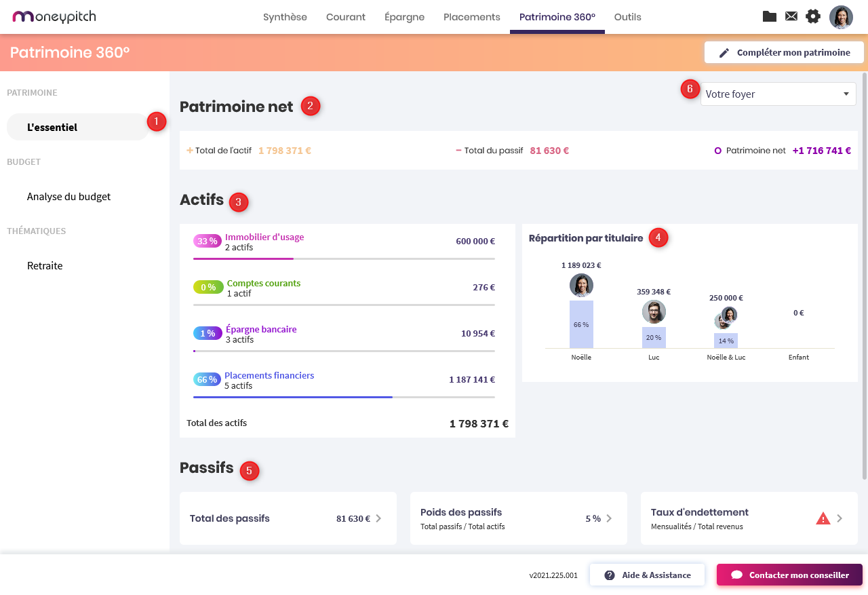Open settings gear icon
The image size is (868, 595).
click(813, 17)
